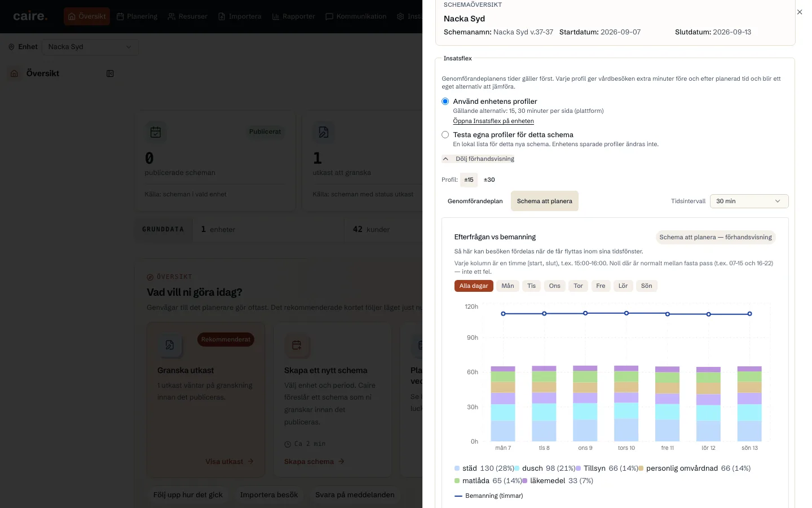Open the Tidsintervall 30 min dropdown
Viewport: 812px width, 508px height.
click(x=749, y=201)
